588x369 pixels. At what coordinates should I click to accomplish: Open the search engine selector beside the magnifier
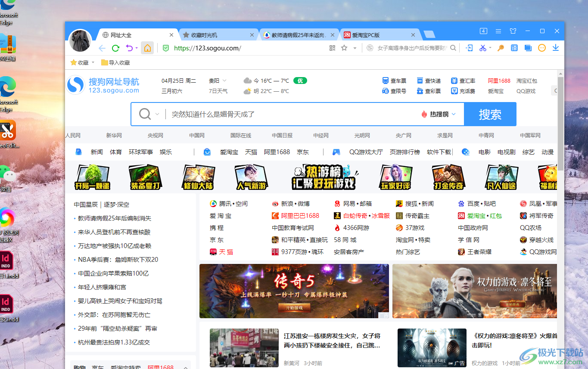click(157, 114)
